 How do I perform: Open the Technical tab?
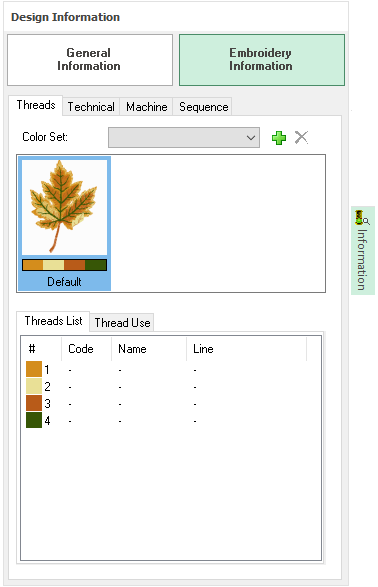(x=91, y=107)
